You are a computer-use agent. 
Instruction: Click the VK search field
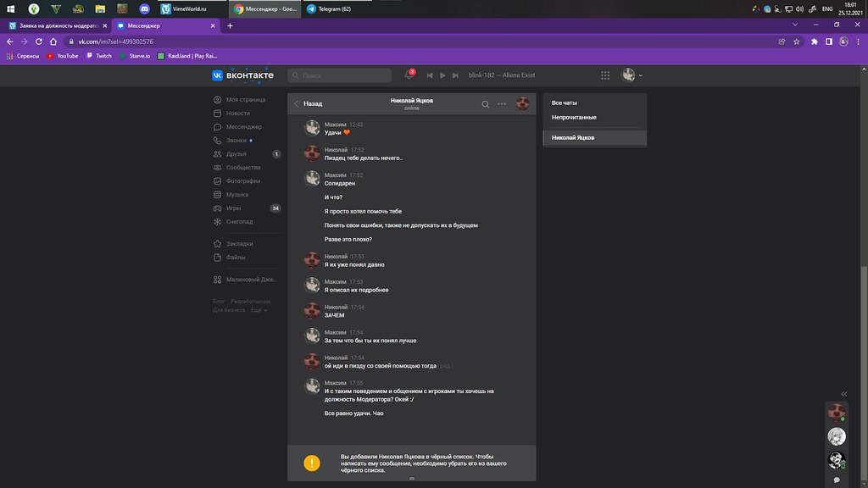tap(339, 75)
